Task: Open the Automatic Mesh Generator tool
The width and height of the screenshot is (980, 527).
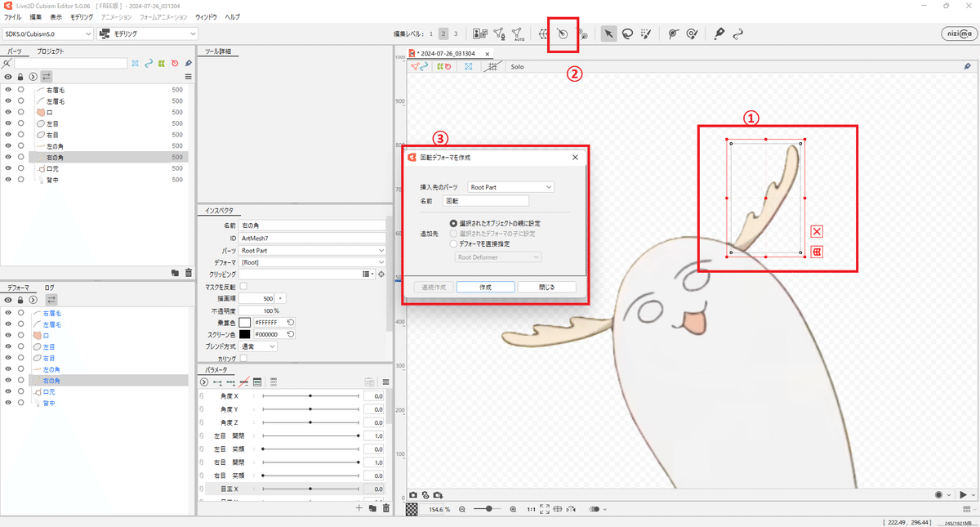Action: tap(519, 33)
